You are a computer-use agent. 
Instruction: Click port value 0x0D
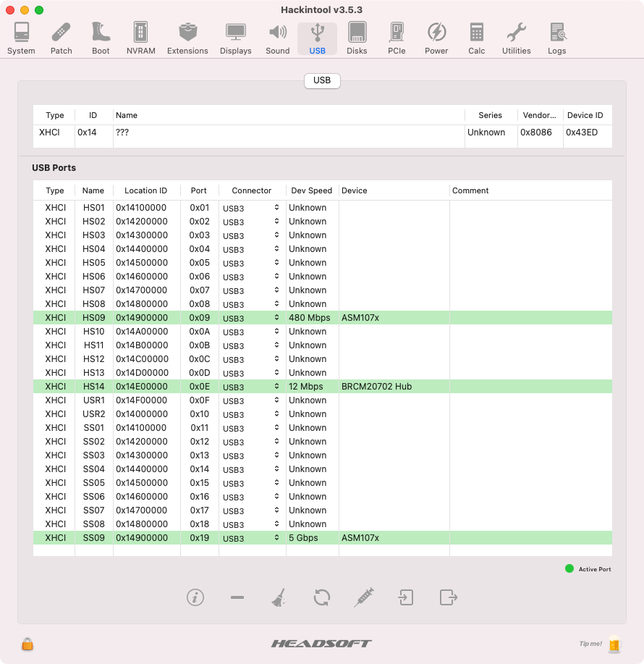pyautogui.click(x=200, y=373)
